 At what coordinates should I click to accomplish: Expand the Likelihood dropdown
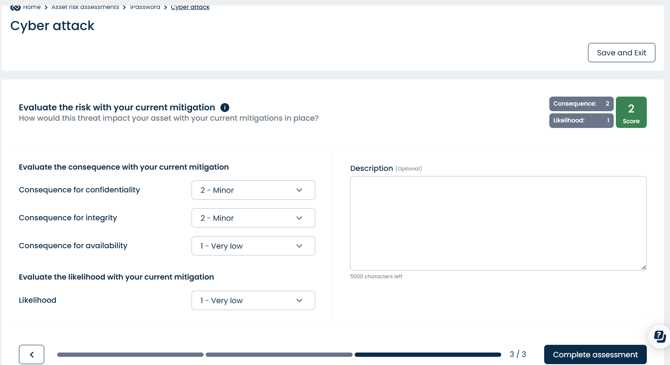pyautogui.click(x=253, y=300)
